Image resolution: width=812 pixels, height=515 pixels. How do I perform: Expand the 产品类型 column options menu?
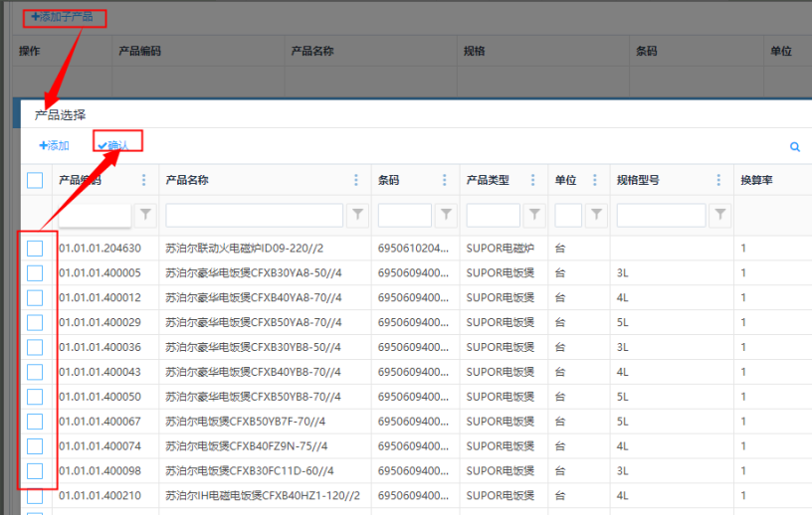(x=533, y=181)
